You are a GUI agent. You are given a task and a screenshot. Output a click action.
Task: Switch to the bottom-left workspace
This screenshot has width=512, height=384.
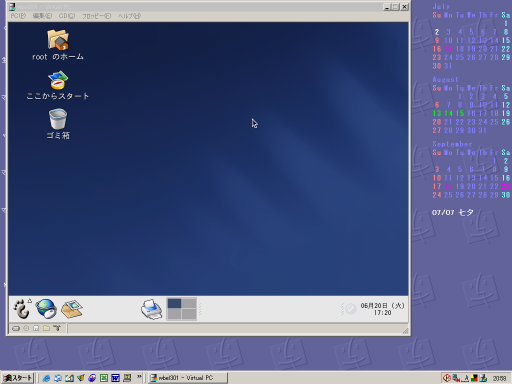174,314
